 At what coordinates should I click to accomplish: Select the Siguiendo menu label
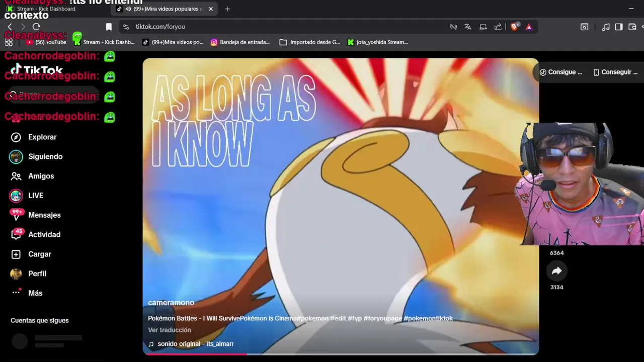pos(45,157)
